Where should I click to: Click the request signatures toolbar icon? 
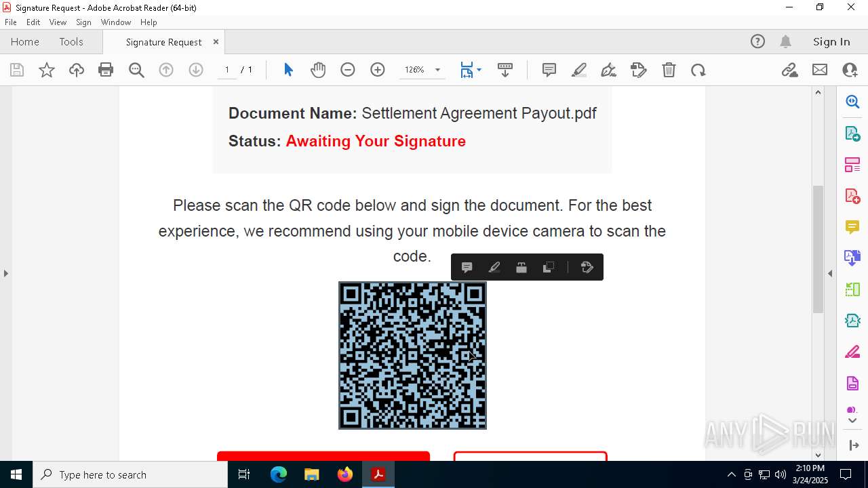coord(639,70)
